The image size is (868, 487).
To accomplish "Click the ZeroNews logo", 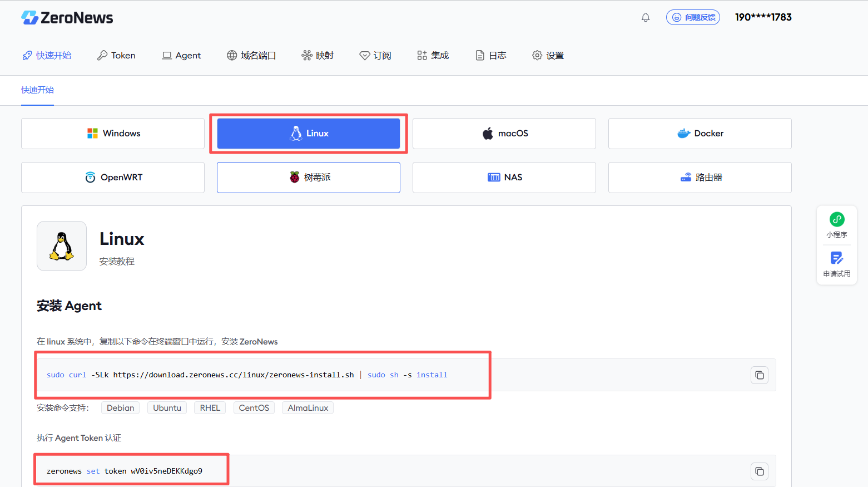I will tap(67, 18).
